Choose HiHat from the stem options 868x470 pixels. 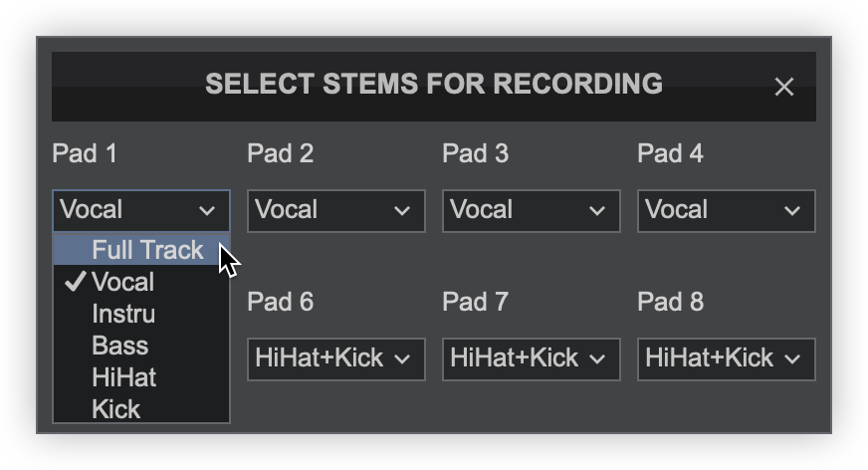point(123,377)
